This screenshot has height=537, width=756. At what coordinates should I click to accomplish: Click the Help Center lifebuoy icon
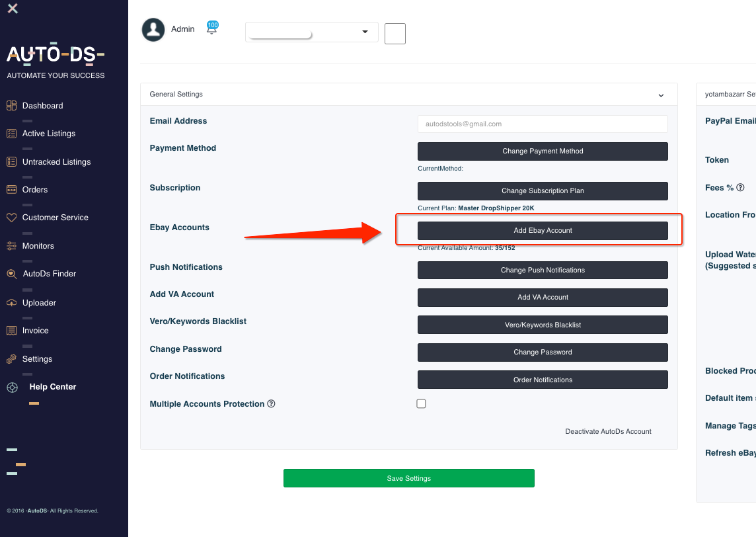click(13, 388)
